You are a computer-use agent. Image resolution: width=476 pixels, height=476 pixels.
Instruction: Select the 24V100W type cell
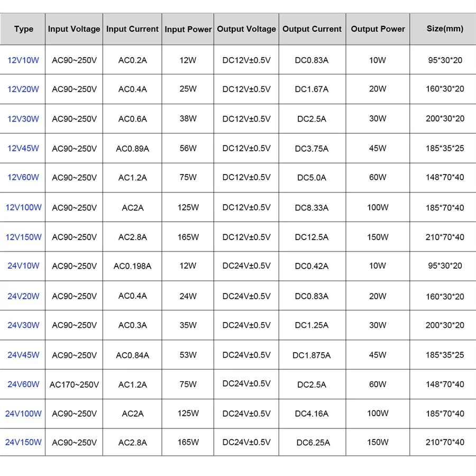23,414
